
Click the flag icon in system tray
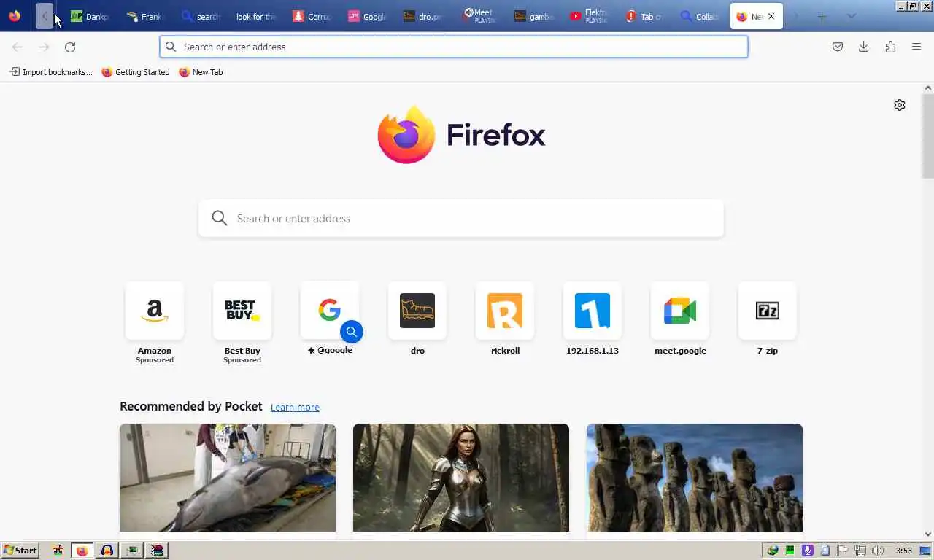point(843,551)
